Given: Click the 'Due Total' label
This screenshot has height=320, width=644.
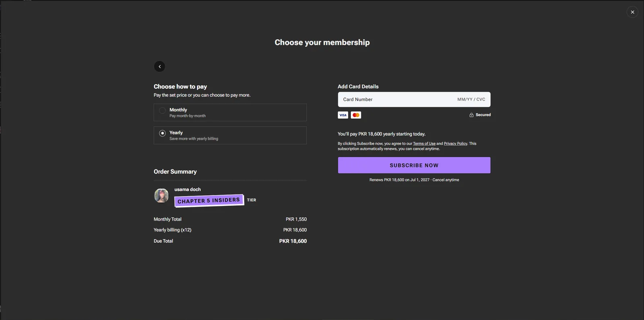Looking at the screenshot, I should pos(163,241).
